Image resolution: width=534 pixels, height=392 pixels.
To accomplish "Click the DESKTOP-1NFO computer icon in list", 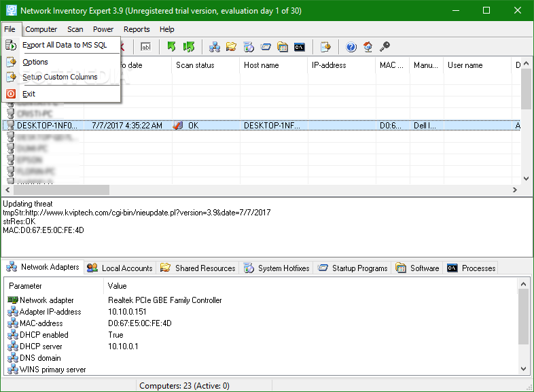I will pyautogui.click(x=11, y=125).
